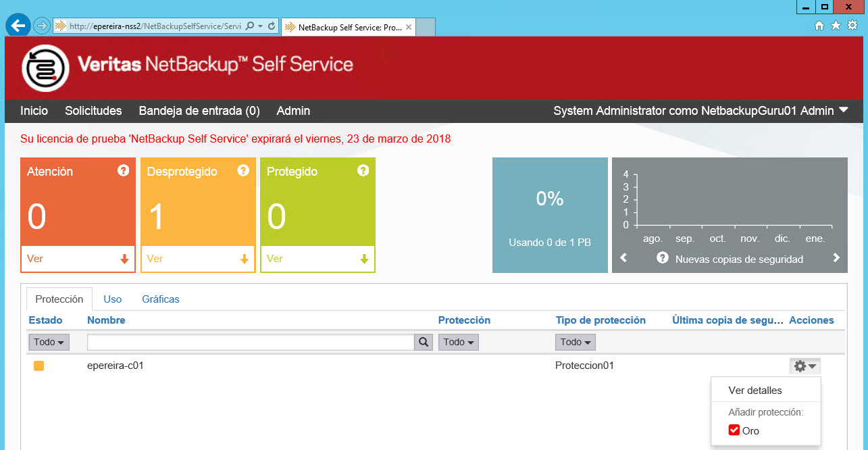Open the Protección Todo filter dropdown
This screenshot has width=868, height=450.
pos(459,343)
